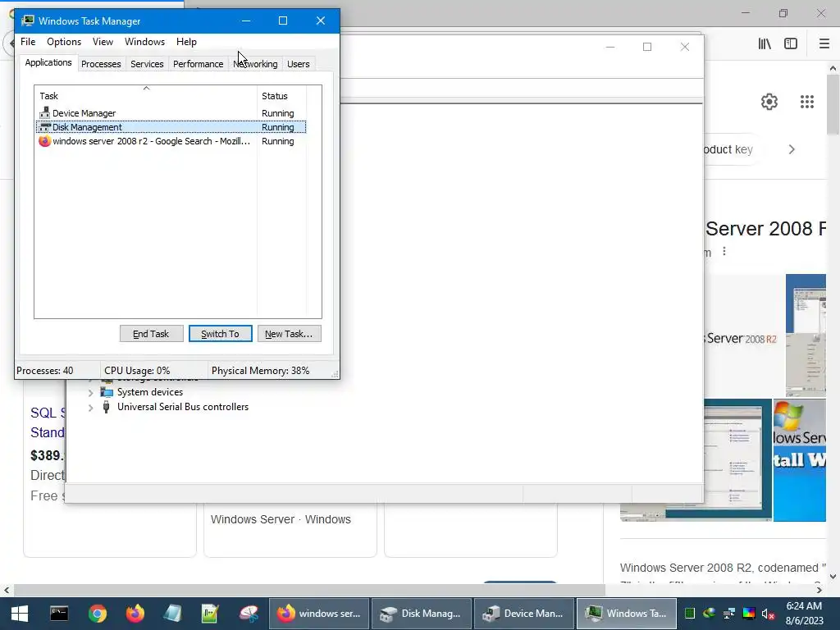Click Processes: 40 in status bar

tap(45, 371)
